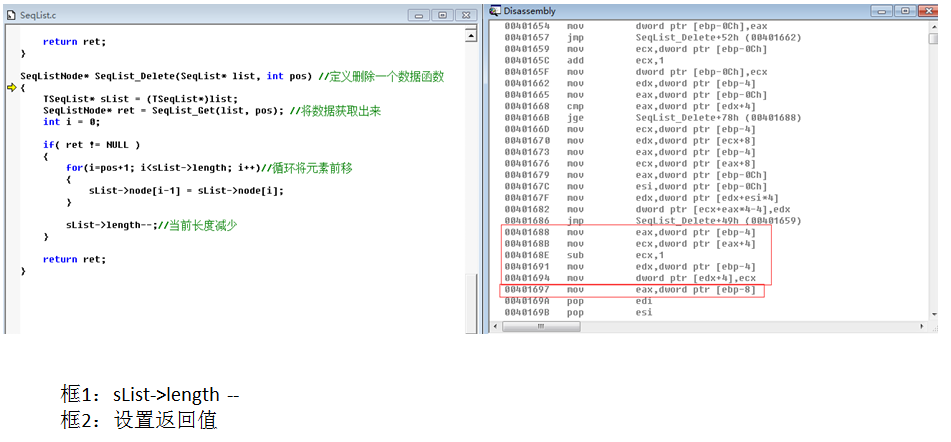This screenshot has height=442, width=951.
Task: Select the 'add ecx,1' line at 0040165C
Action: tap(585, 61)
